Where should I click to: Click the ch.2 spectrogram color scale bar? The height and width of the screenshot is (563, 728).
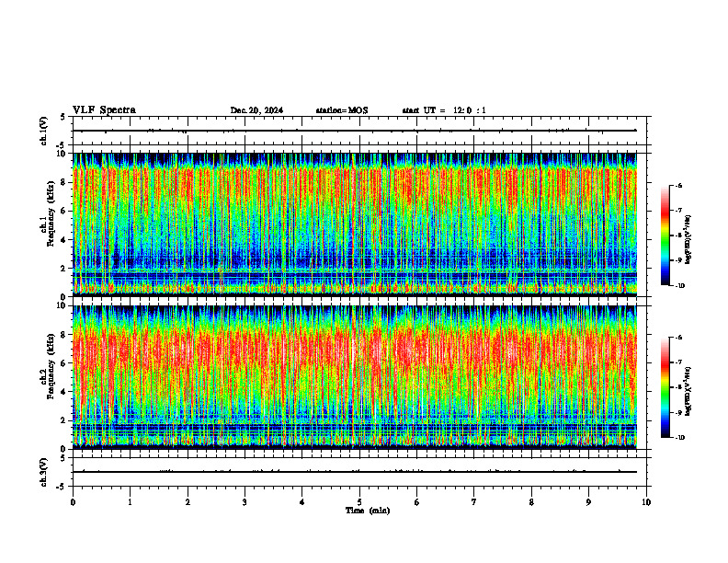coord(665,387)
